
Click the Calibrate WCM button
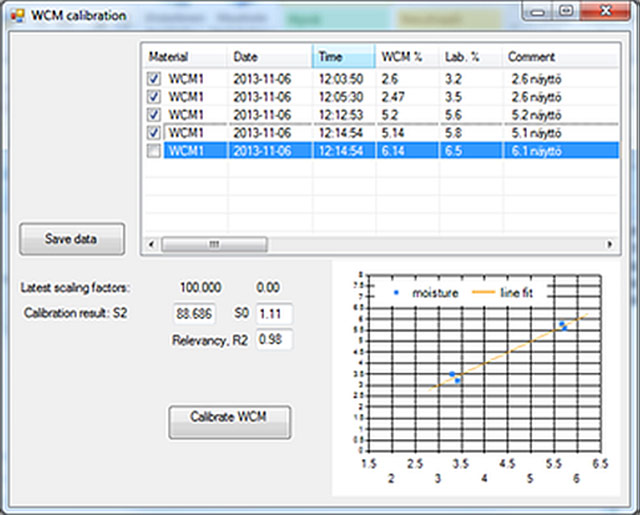coord(229,420)
